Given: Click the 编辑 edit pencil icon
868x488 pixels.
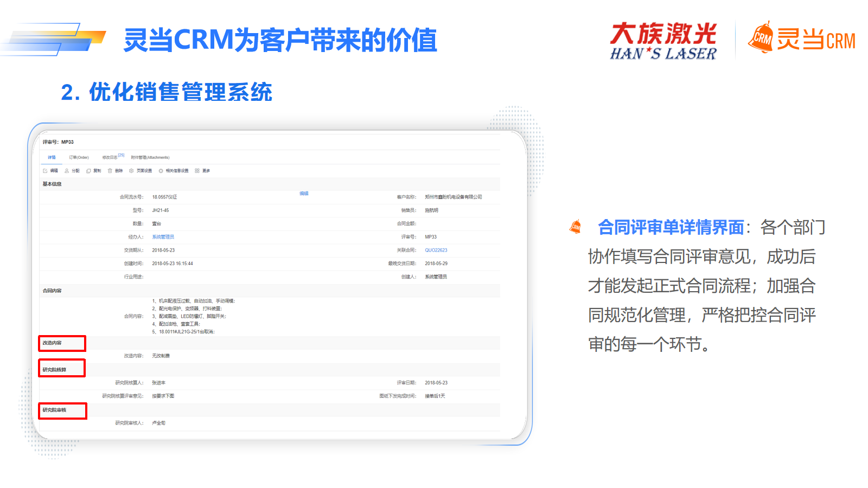Looking at the screenshot, I should pyautogui.click(x=46, y=171).
